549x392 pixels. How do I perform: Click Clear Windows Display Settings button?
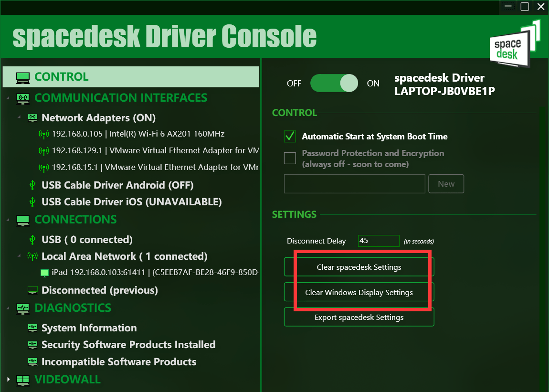click(x=359, y=292)
